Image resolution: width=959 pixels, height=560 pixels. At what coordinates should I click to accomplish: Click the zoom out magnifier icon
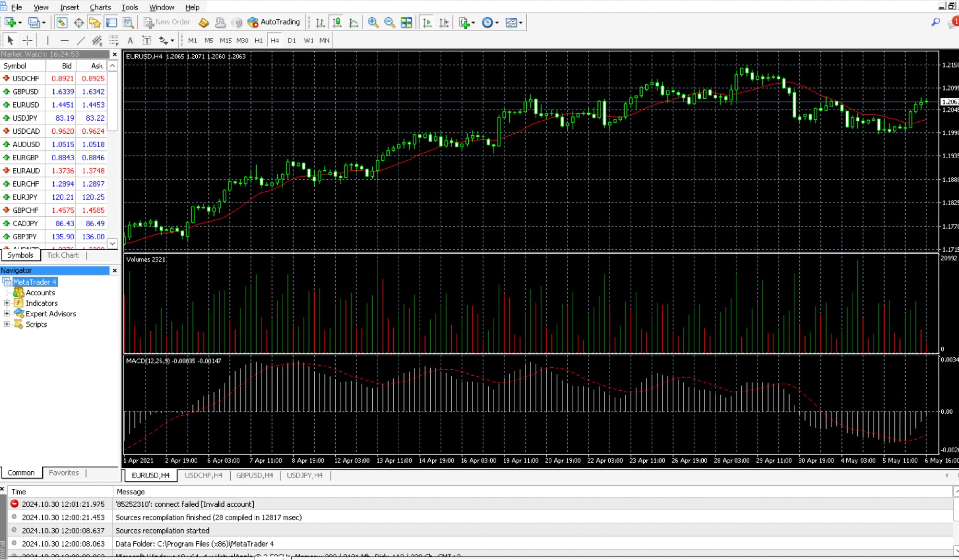pyautogui.click(x=388, y=22)
